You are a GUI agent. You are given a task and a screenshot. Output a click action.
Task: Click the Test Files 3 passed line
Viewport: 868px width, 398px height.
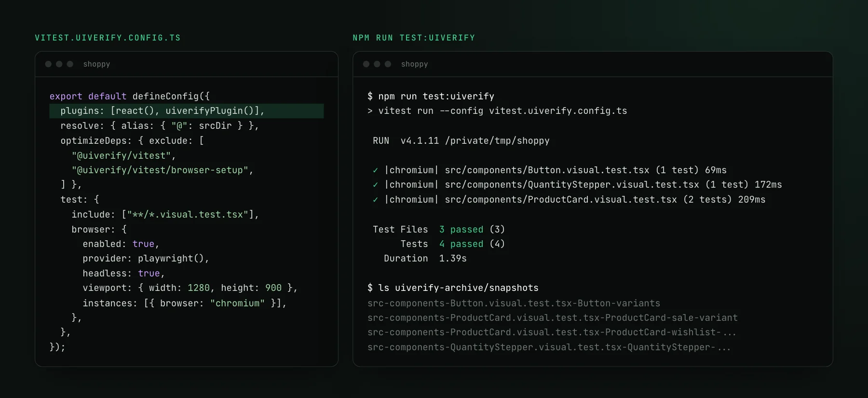[438, 230]
